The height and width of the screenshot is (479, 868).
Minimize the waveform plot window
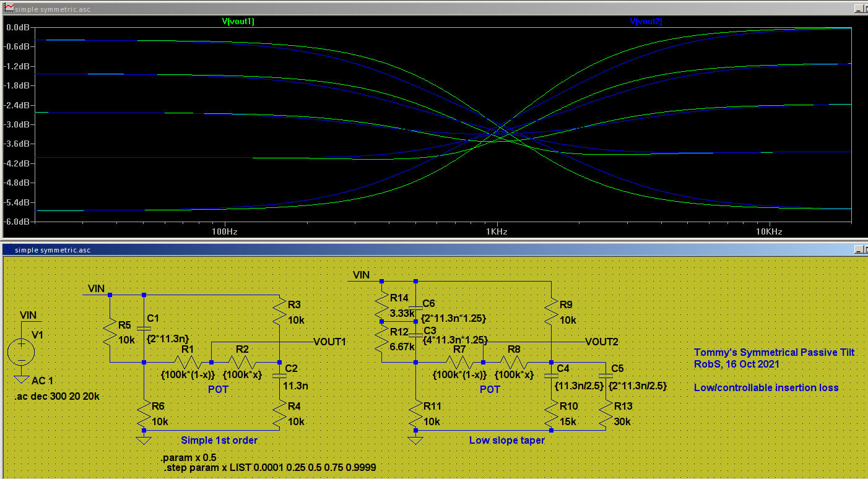(x=859, y=9)
